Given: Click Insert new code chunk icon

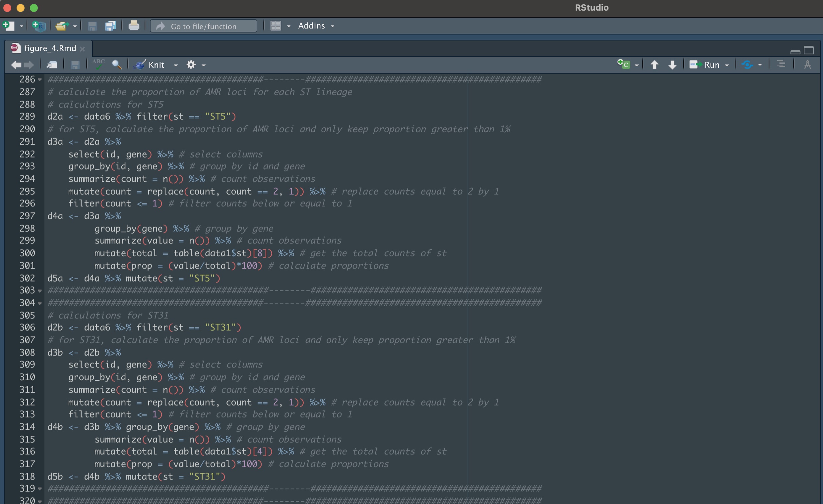Looking at the screenshot, I should click(x=623, y=64).
